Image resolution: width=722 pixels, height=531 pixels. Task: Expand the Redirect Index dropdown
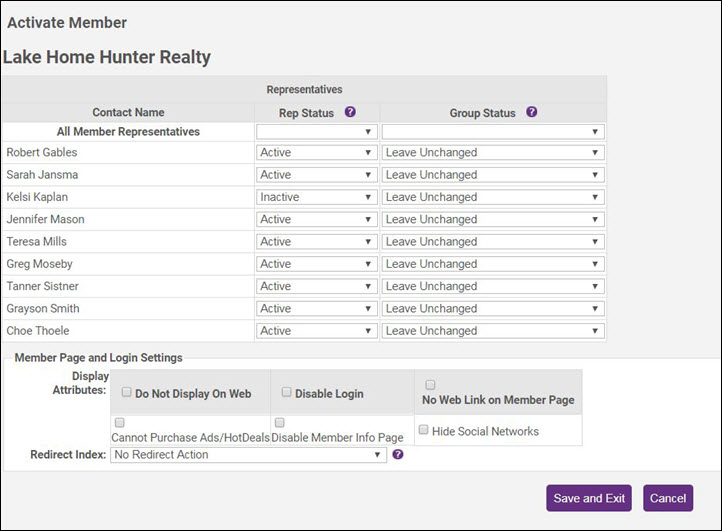pyautogui.click(x=248, y=455)
